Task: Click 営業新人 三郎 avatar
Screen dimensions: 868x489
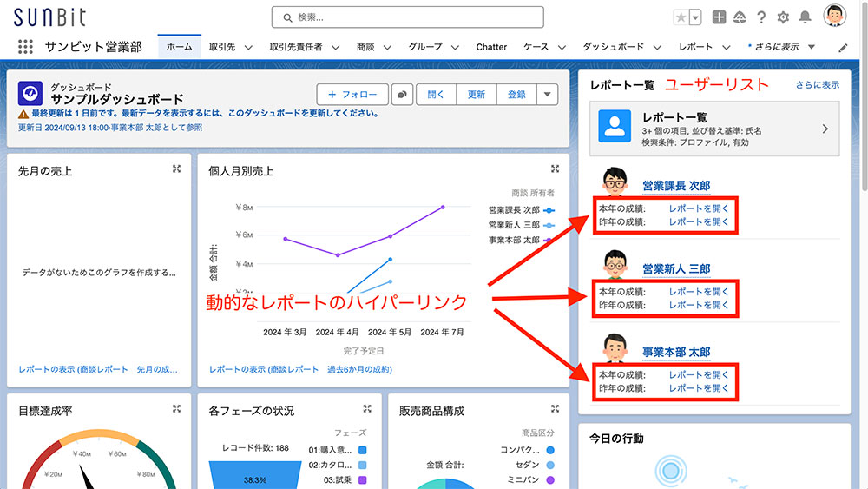Action: pyautogui.click(x=615, y=265)
